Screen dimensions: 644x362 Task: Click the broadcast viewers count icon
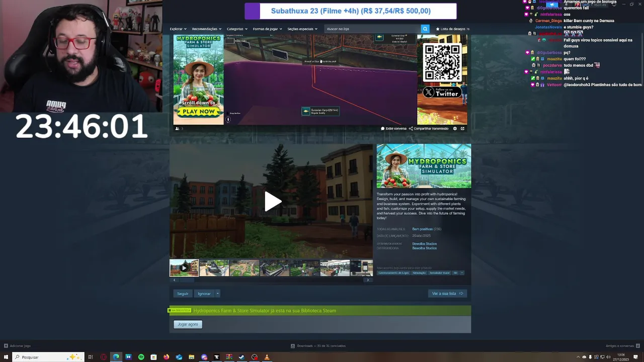click(177, 128)
